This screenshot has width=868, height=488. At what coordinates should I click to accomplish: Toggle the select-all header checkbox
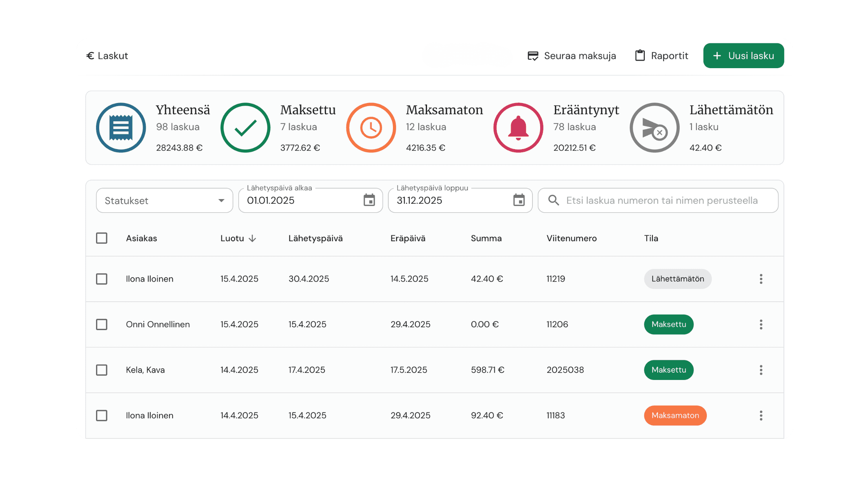pos(102,238)
